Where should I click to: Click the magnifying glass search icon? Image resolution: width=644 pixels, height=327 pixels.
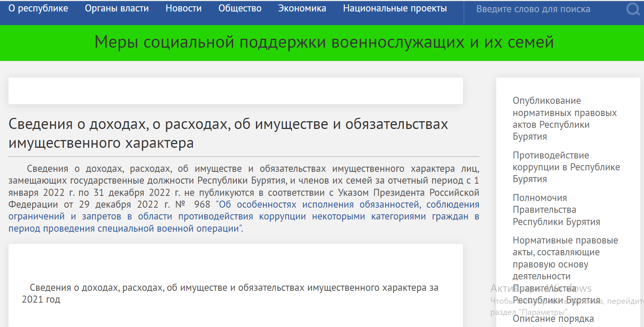633,9
